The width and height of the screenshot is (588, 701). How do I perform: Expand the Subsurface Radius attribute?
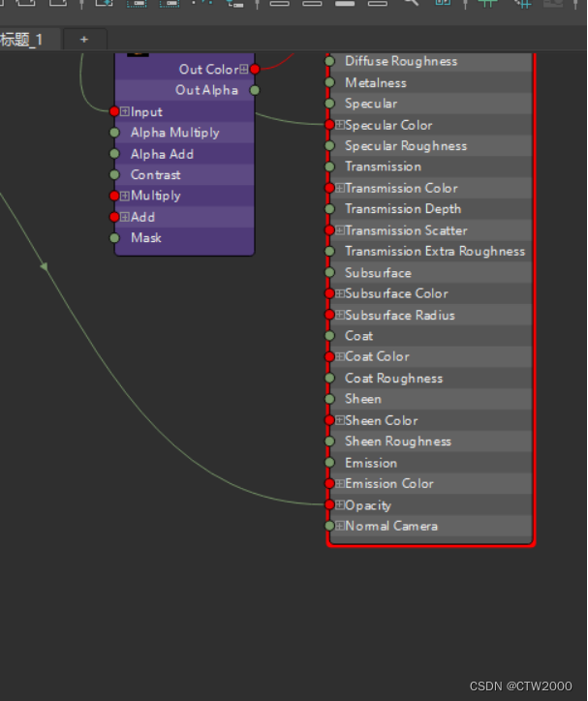[x=340, y=315]
